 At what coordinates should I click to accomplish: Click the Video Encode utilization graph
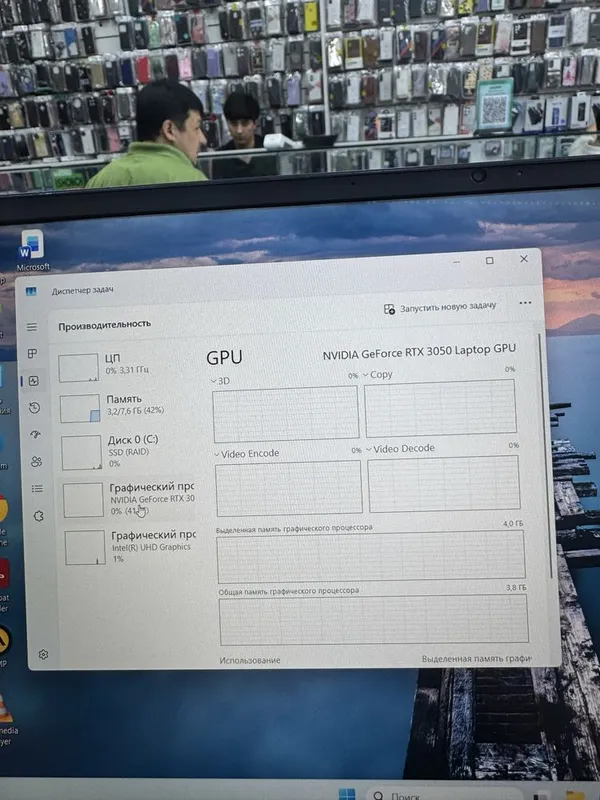[289, 489]
